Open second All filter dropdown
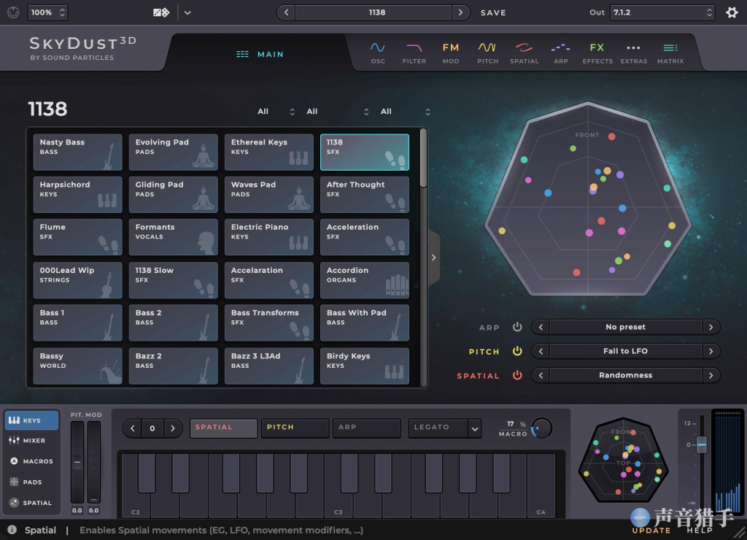747x540 pixels. (x=338, y=112)
